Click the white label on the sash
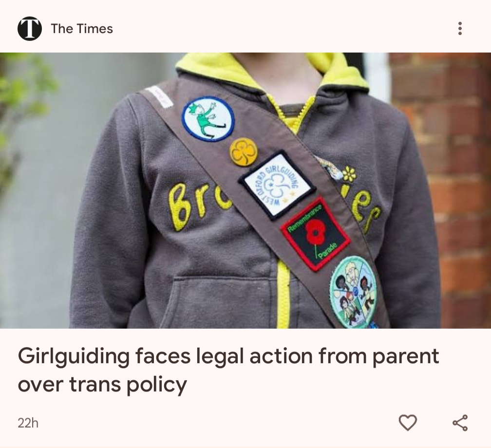The image size is (491, 448). (x=160, y=96)
